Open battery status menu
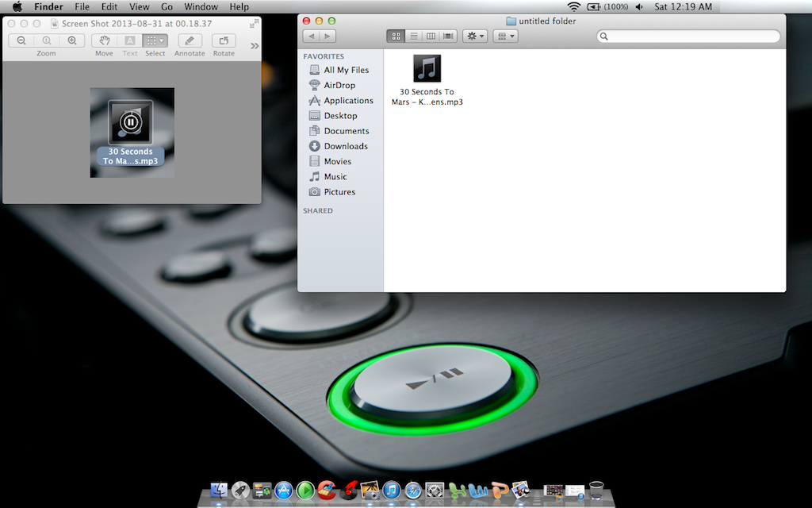The height and width of the screenshot is (508, 812). click(607, 6)
